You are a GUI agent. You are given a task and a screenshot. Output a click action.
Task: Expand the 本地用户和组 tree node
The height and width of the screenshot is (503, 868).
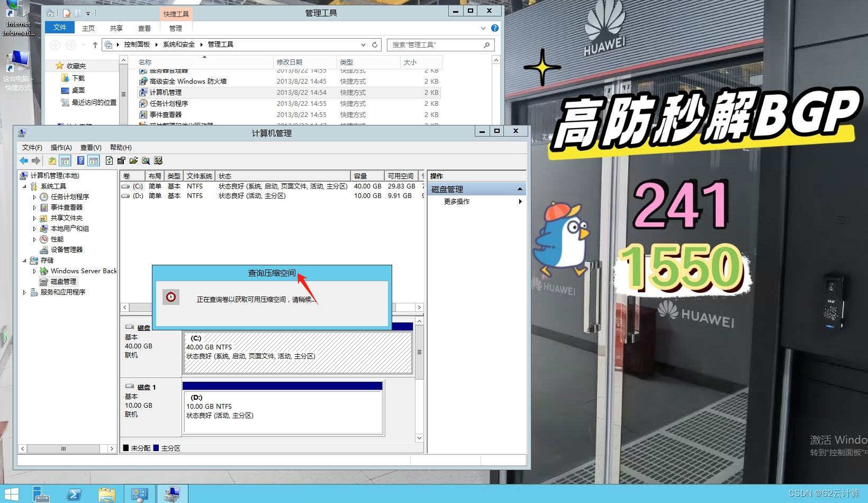tap(34, 229)
